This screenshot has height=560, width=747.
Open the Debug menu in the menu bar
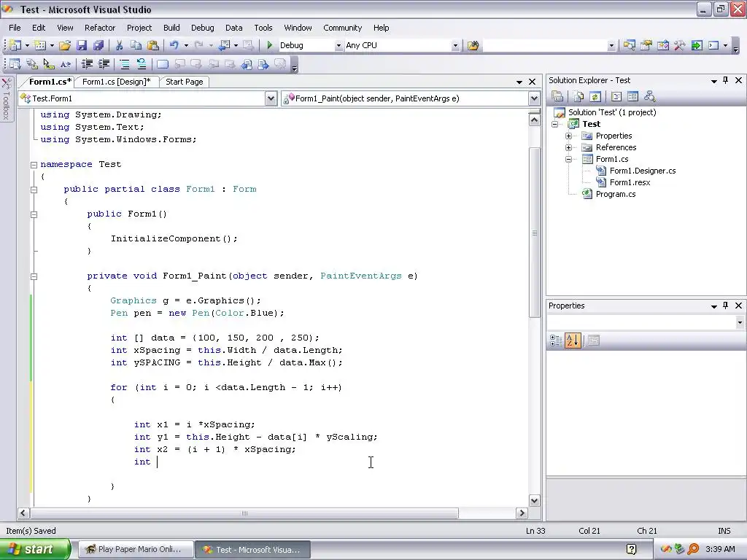coord(203,28)
